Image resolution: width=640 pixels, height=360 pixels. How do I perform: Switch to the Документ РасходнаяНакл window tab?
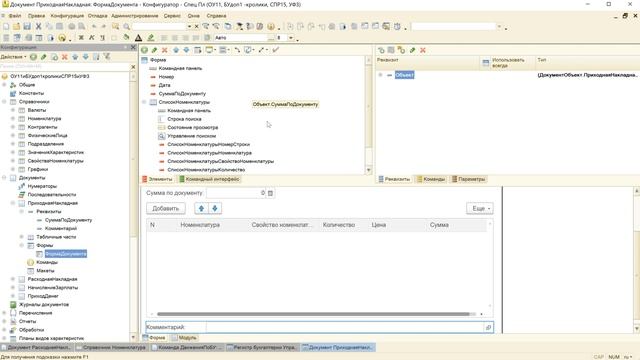pyautogui.click(x=36, y=348)
